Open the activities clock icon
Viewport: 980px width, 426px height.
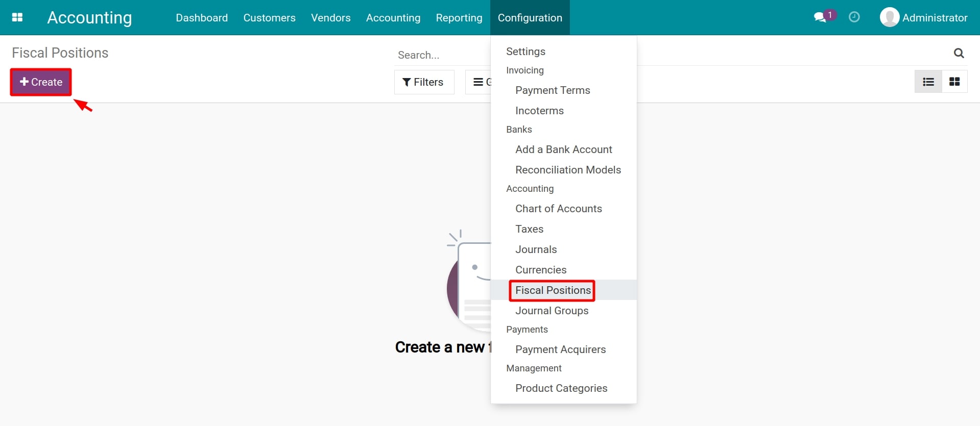point(854,17)
